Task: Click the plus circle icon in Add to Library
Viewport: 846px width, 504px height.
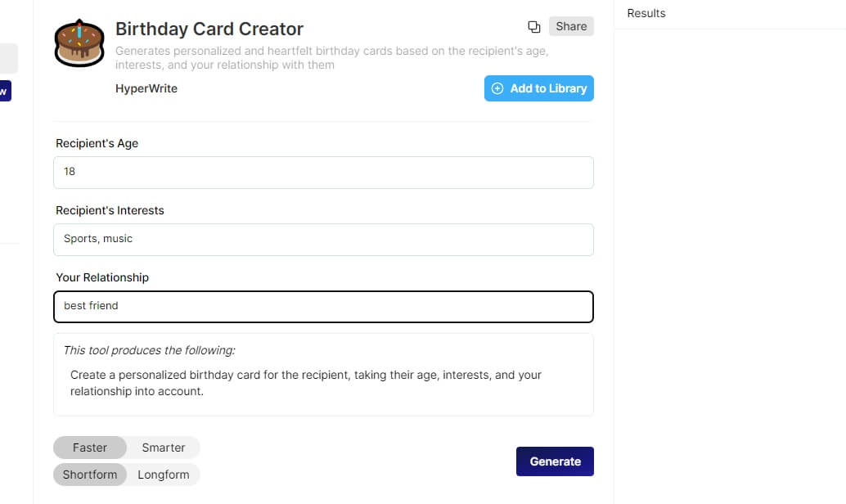Action: [497, 88]
